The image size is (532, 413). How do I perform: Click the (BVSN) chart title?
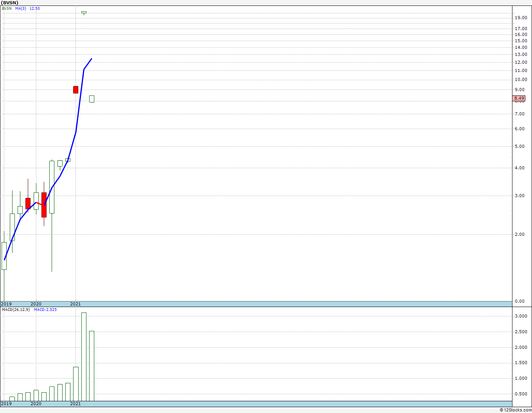(10, 3)
